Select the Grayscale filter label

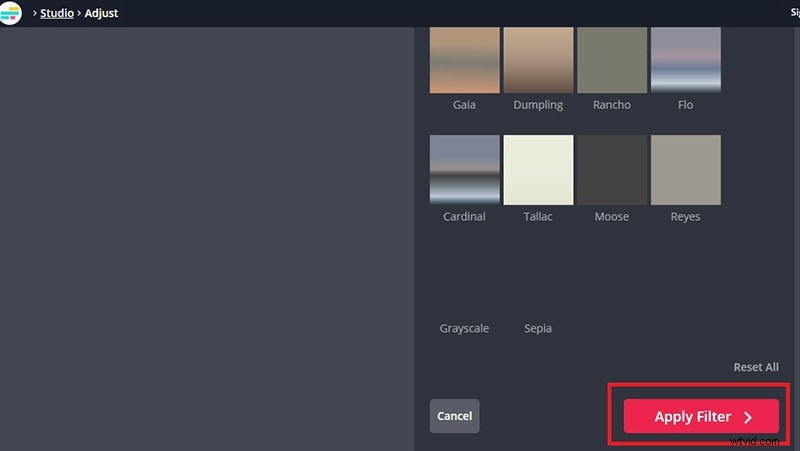click(464, 328)
